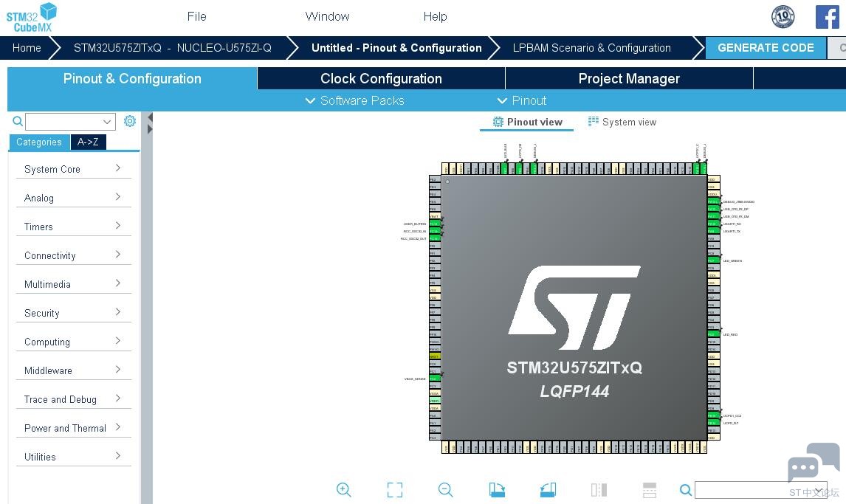
Task: Expand the Timers category
Action: point(73,227)
